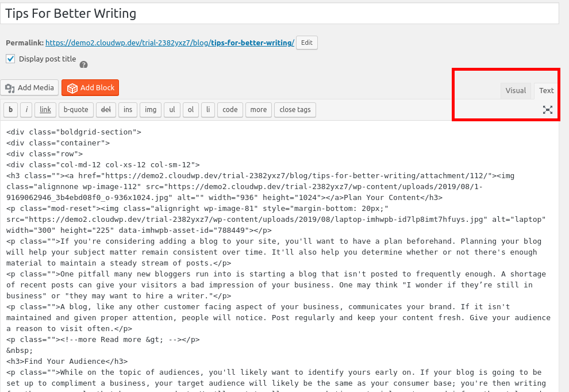Insert a more tag into the post
The width and height of the screenshot is (569, 392).
tap(258, 110)
